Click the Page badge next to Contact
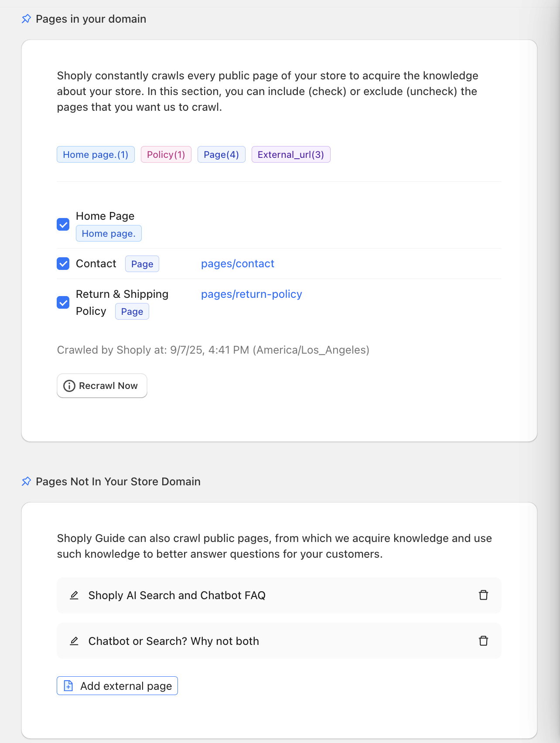The height and width of the screenshot is (743, 560). (142, 264)
